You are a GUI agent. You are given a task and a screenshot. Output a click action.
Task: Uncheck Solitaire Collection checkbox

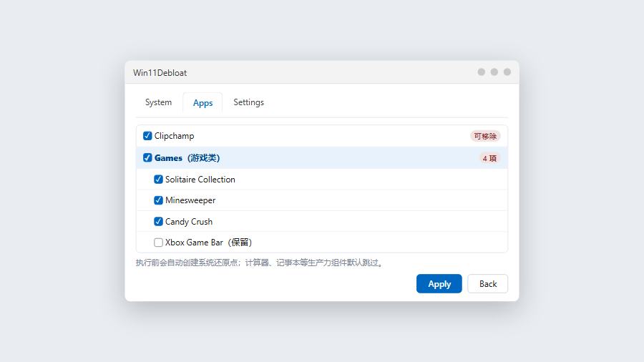click(x=158, y=180)
